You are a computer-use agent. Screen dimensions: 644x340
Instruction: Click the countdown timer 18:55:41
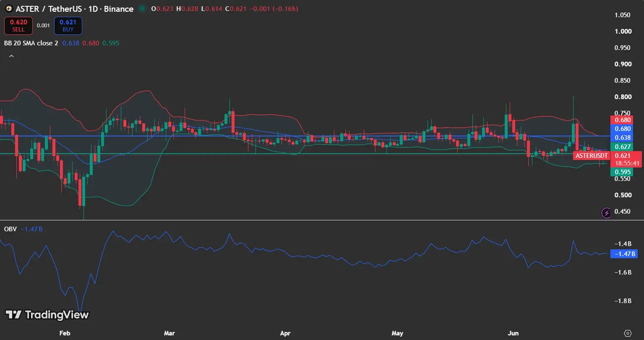click(627, 163)
